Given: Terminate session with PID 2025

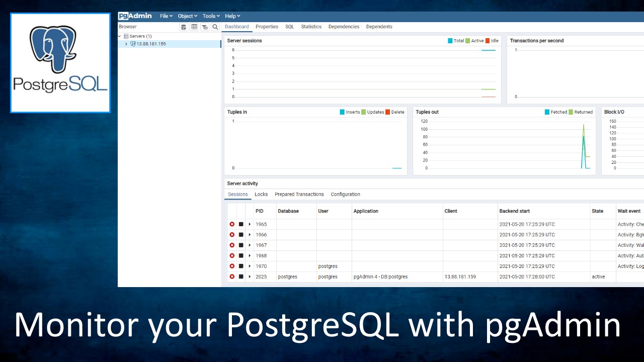Looking at the screenshot, I should 232,277.
